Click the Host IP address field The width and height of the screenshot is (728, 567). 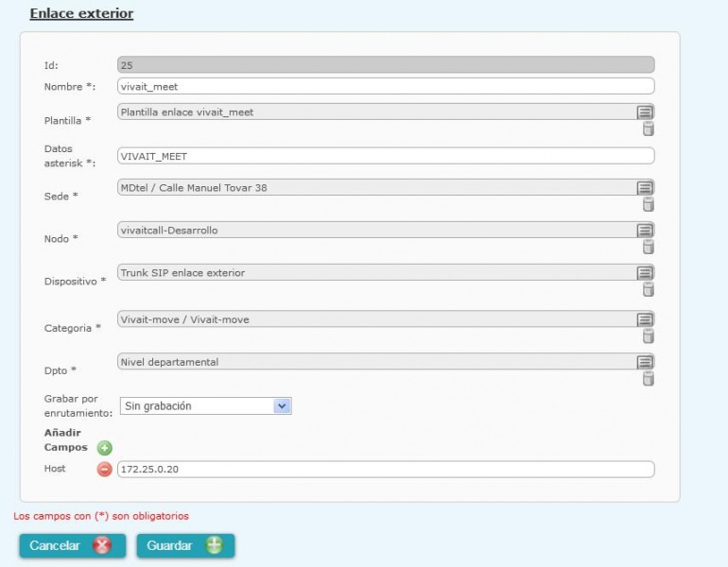point(386,470)
